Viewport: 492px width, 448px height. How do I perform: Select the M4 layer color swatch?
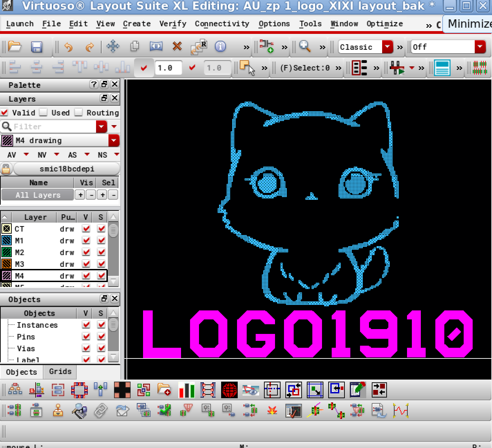pyautogui.click(x=7, y=276)
